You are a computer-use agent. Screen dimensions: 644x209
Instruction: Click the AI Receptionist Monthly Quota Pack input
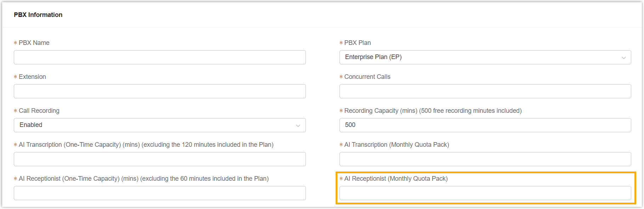[x=485, y=193]
